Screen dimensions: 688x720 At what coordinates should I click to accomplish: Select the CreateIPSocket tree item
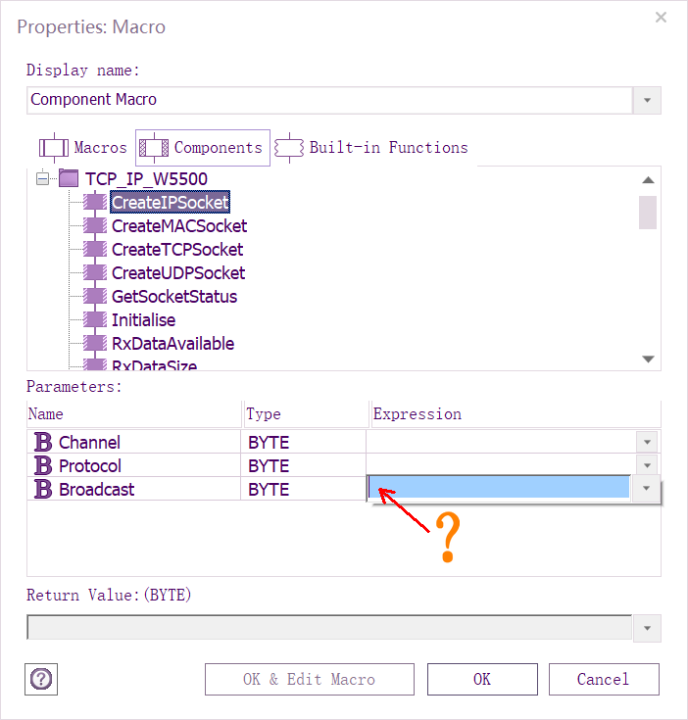pos(170,202)
